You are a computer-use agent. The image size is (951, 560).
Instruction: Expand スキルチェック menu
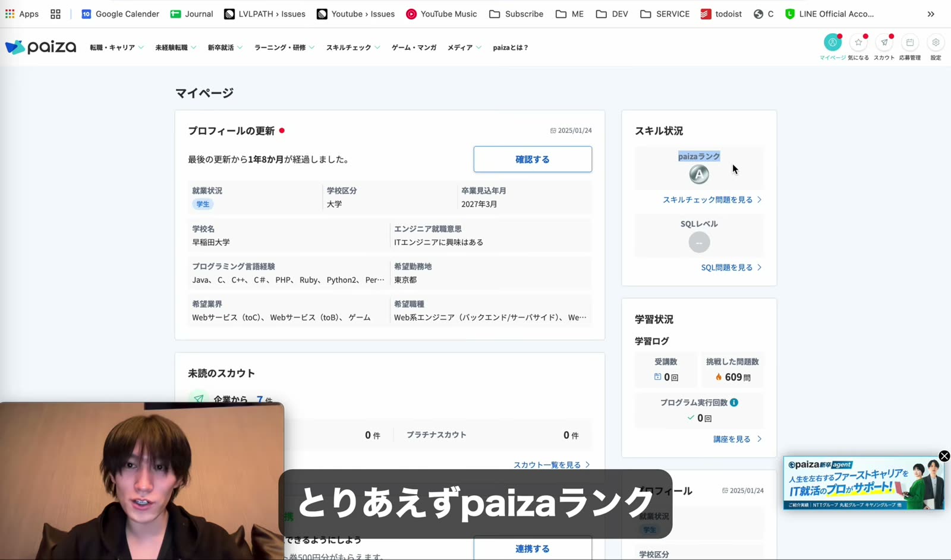352,48
